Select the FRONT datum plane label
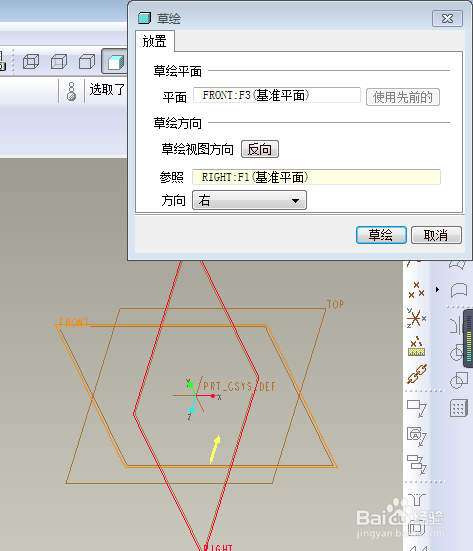This screenshot has width=473, height=551. [74, 322]
